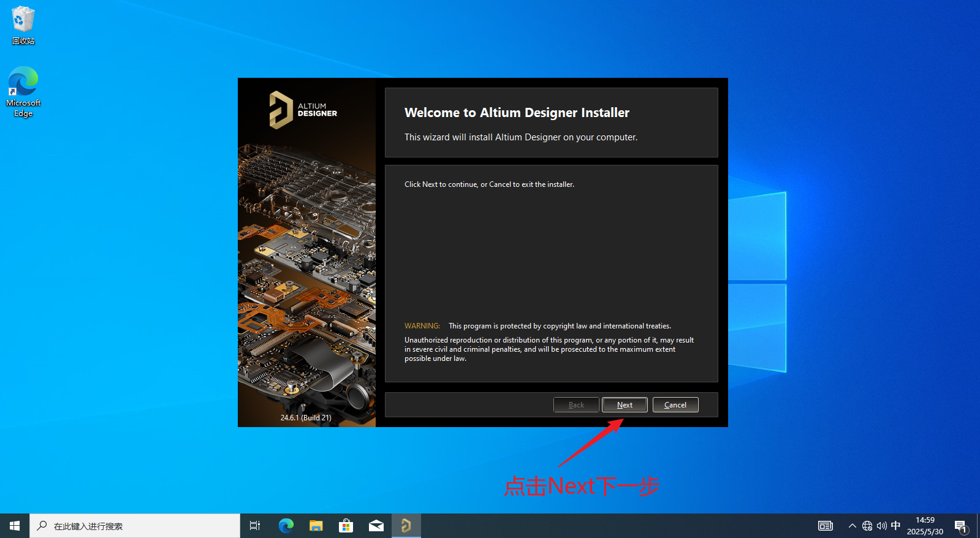Select the Microsoft Edge desktop shortcut
The height and width of the screenshot is (538, 980).
tap(23, 92)
